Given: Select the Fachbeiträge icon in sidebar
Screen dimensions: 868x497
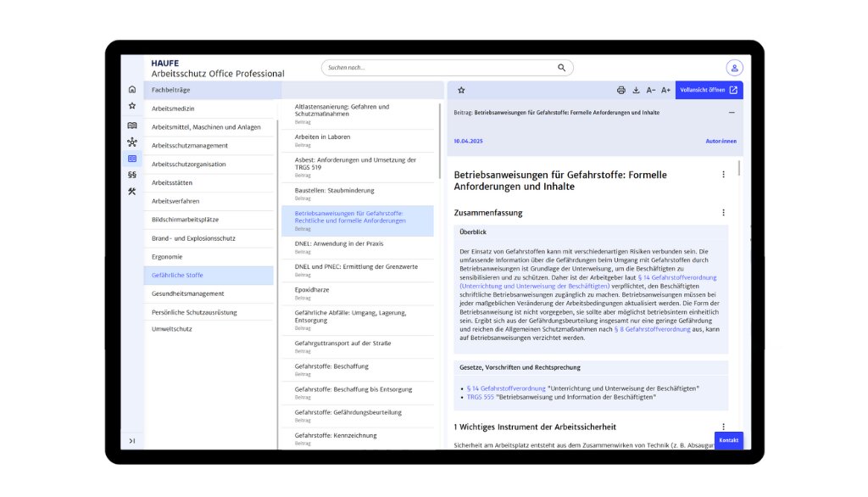Looking at the screenshot, I should point(131,159).
